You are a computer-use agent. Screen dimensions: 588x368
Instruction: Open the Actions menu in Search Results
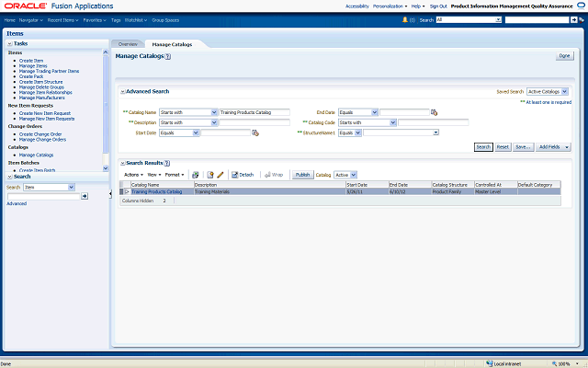[x=133, y=174]
